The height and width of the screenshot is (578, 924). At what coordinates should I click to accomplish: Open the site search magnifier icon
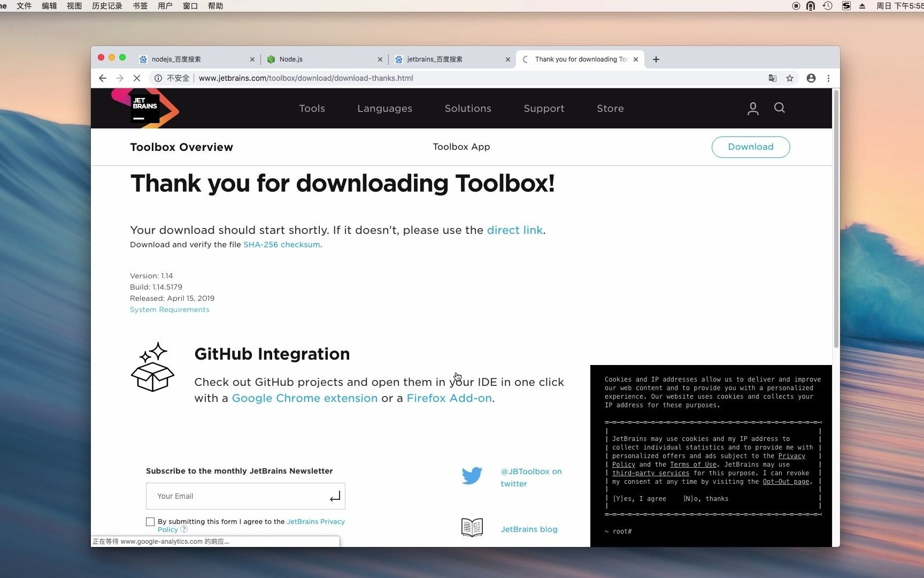coord(780,108)
